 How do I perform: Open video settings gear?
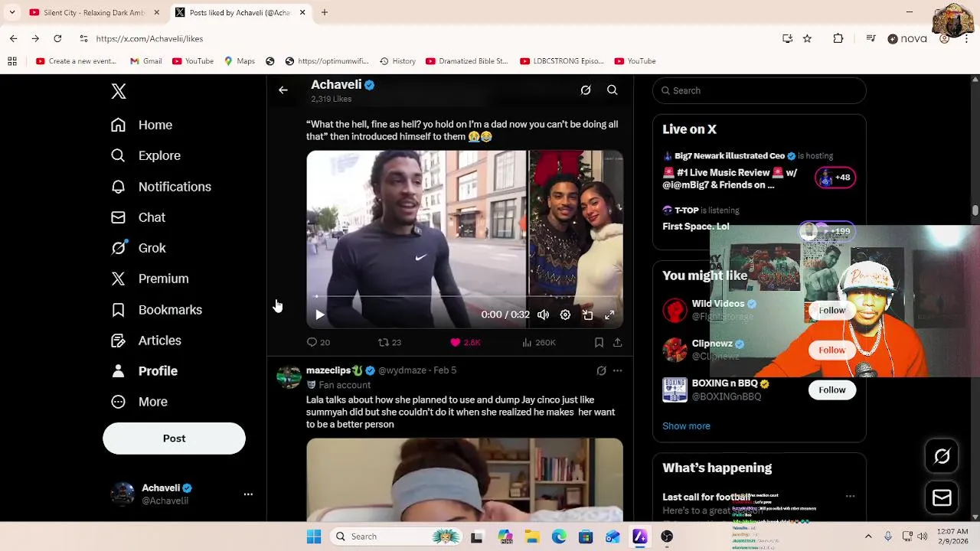[565, 315]
